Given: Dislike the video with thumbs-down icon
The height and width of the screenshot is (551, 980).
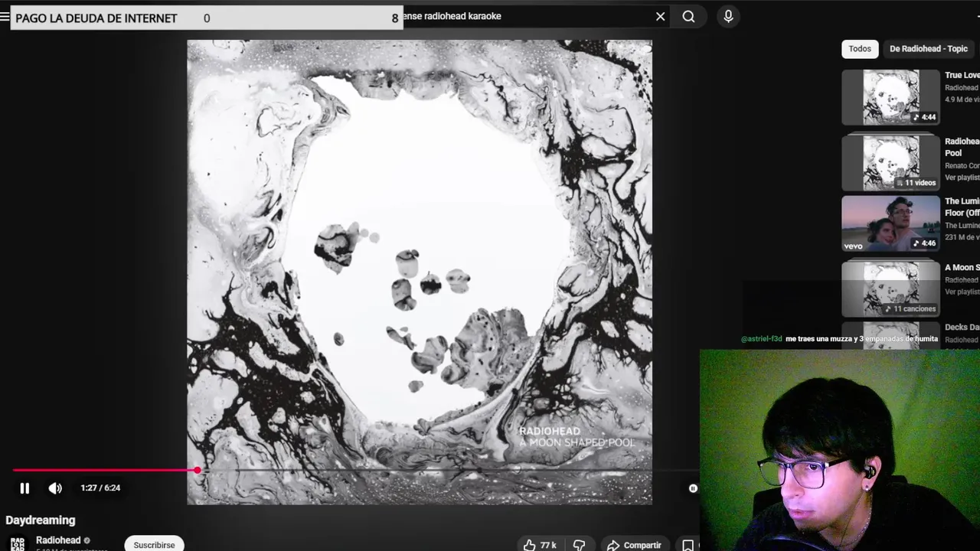Looking at the screenshot, I should [x=580, y=545].
